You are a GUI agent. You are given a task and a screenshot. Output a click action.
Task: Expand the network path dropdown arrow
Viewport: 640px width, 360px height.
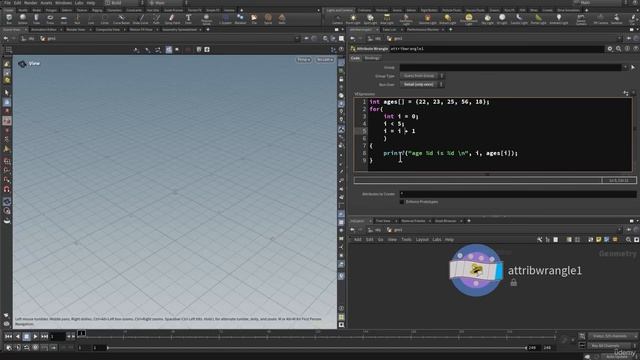620,230
